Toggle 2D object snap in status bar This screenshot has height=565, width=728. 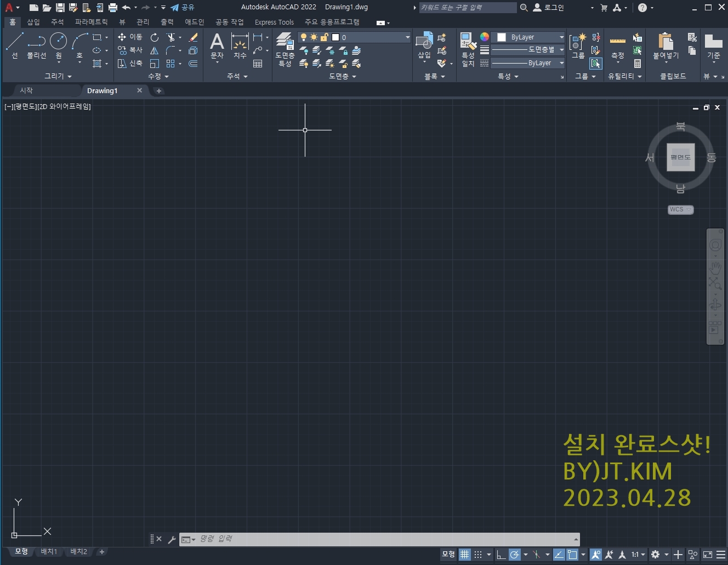coord(572,555)
